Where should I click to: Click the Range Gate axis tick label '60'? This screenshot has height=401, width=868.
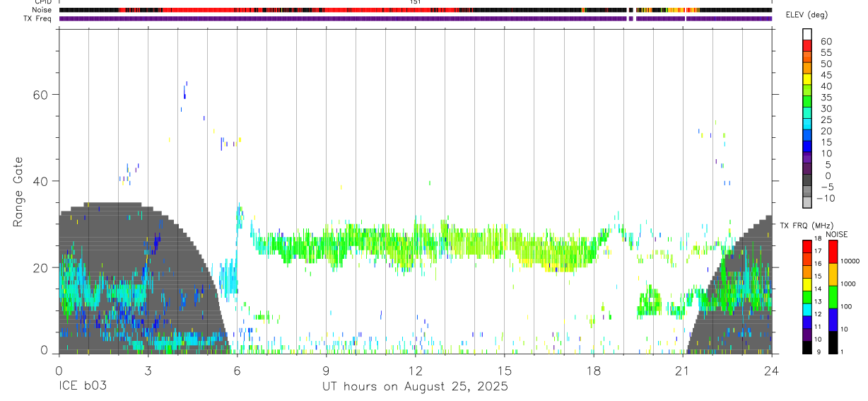tap(40, 94)
